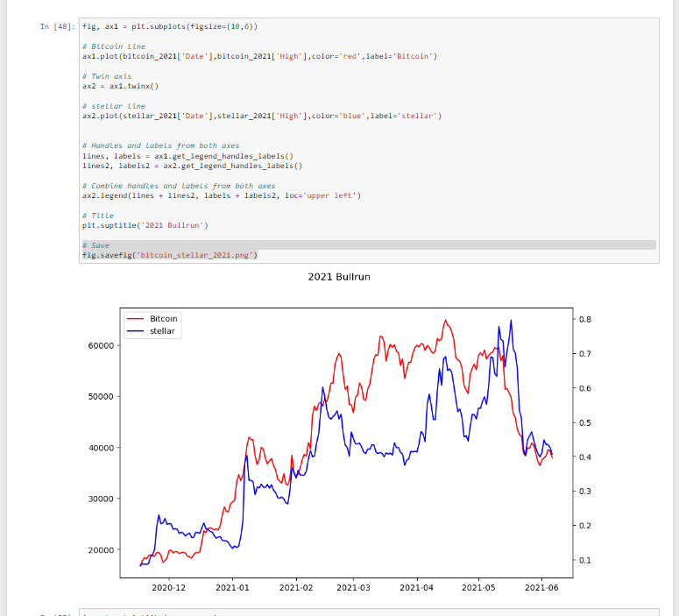Click the '# Twin axis' comment
Image resolution: width=679 pixels, height=616 pixels.
pyautogui.click(x=107, y=76)
